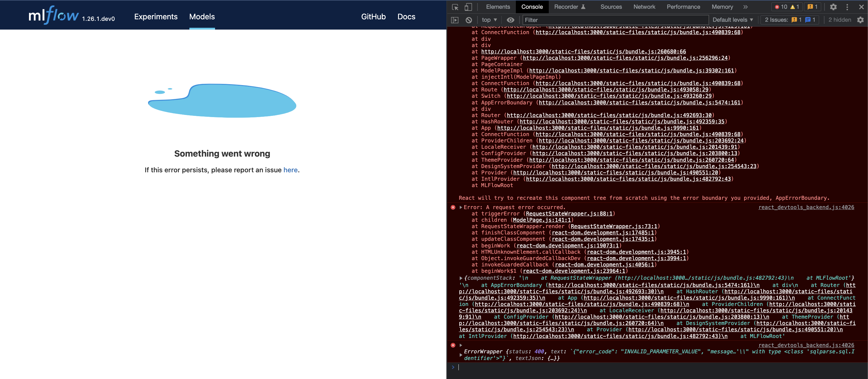Switch to the Network tab
Viewport: 868px width, 379px height.
(644, 7)
